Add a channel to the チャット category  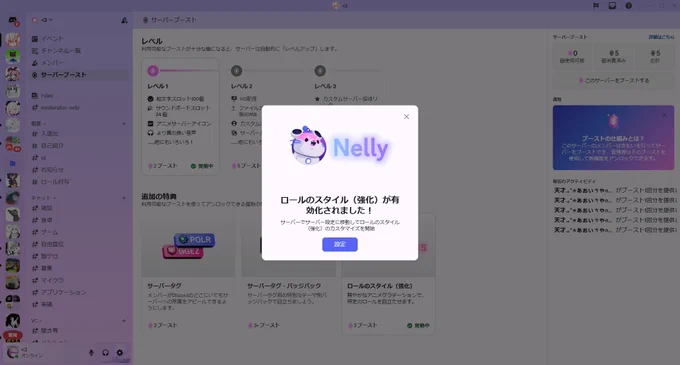(124, 198)
